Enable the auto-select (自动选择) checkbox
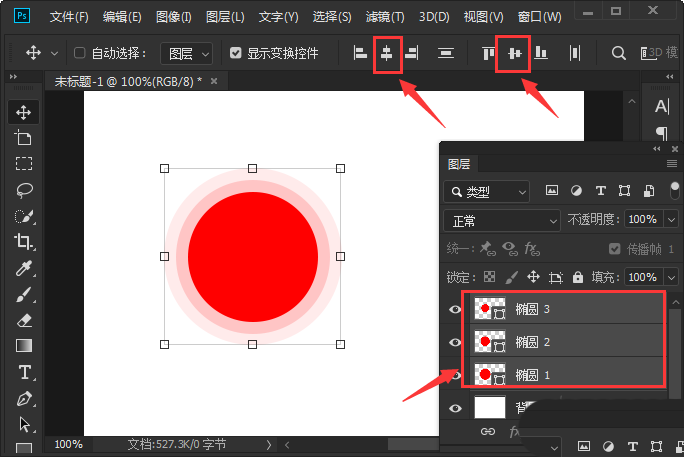This screenshot has height=457, width=684. [81, 53]
